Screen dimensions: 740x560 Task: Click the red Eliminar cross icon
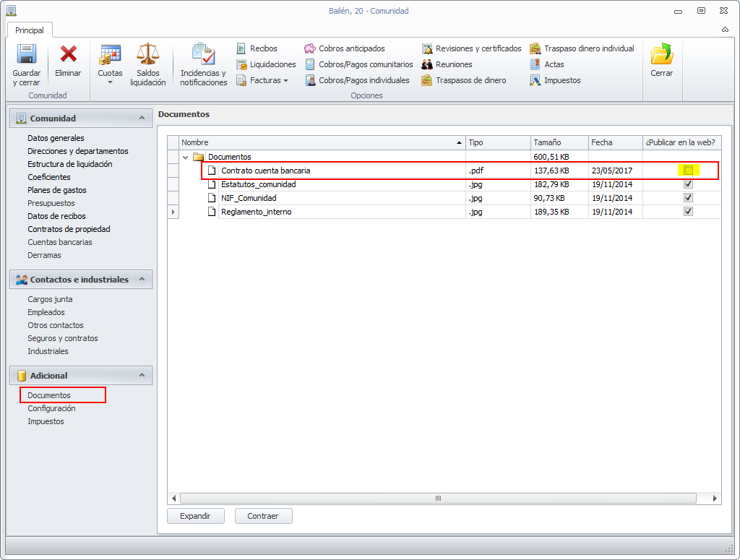point(68,53)
